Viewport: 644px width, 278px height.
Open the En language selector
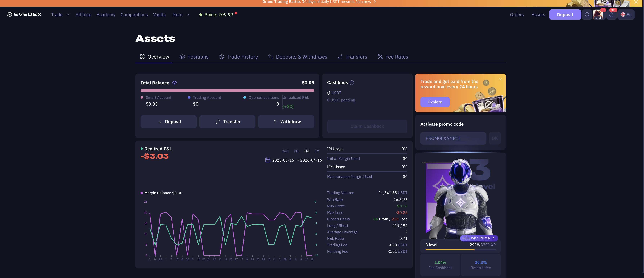point(626,15)
